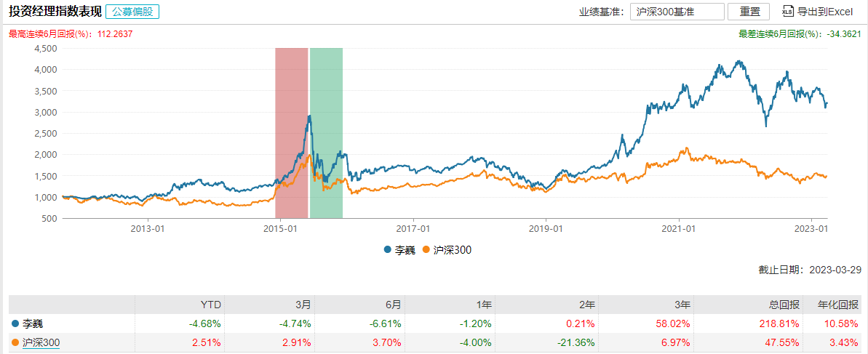Image resolution: width=868 pixels, height=354 pixels.
Task: Click the blue 李巍 row marker in table
Action: [x=15, y=323]
